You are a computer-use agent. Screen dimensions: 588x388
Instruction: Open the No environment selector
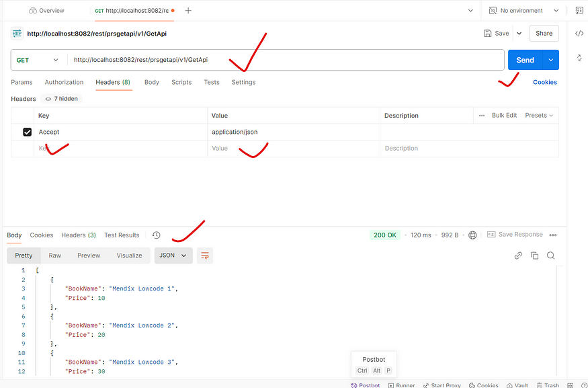coord(524,11)
